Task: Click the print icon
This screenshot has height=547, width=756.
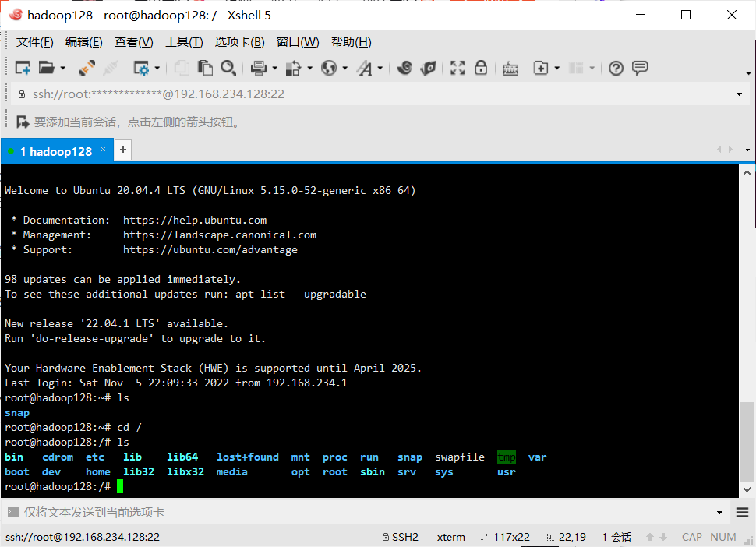Action: pos(259,68)
